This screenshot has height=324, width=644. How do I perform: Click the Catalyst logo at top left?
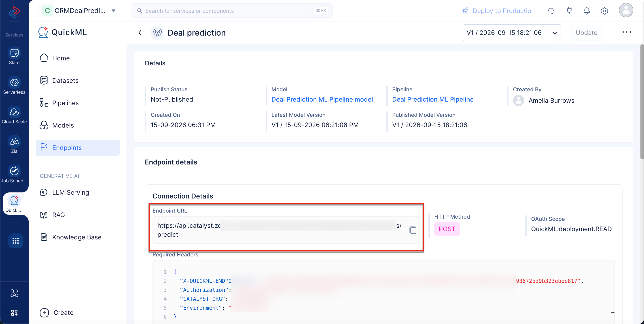click(x=14, y=12)
